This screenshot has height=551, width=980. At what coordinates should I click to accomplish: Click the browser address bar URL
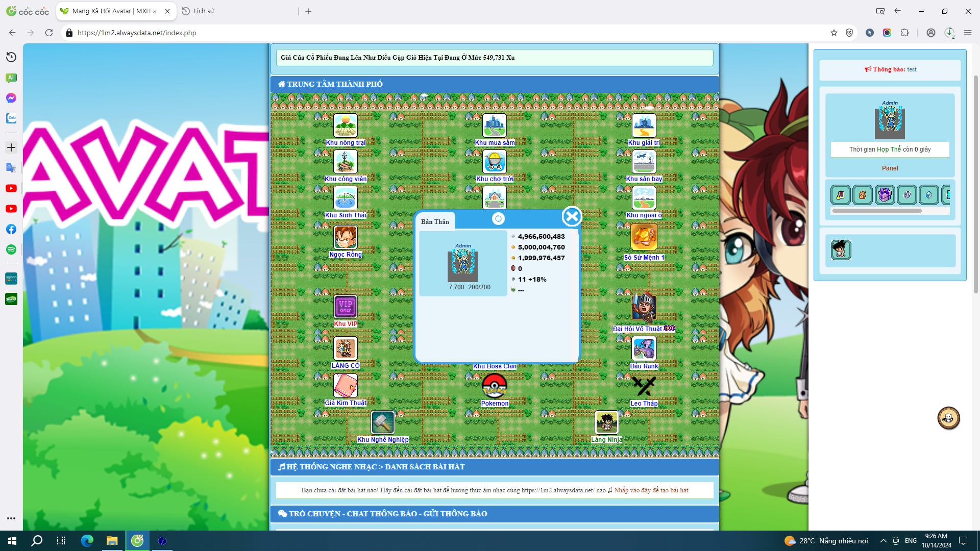[137, 33]
